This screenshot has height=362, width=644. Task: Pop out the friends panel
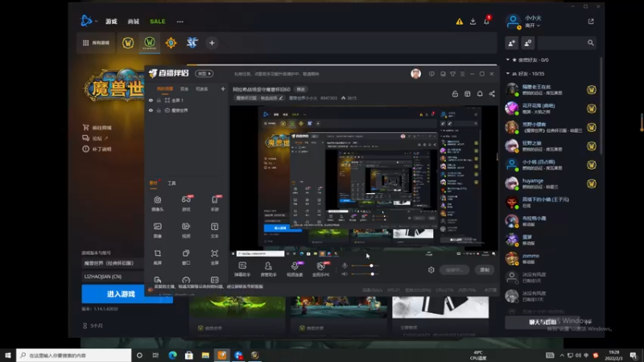point(591,22)
